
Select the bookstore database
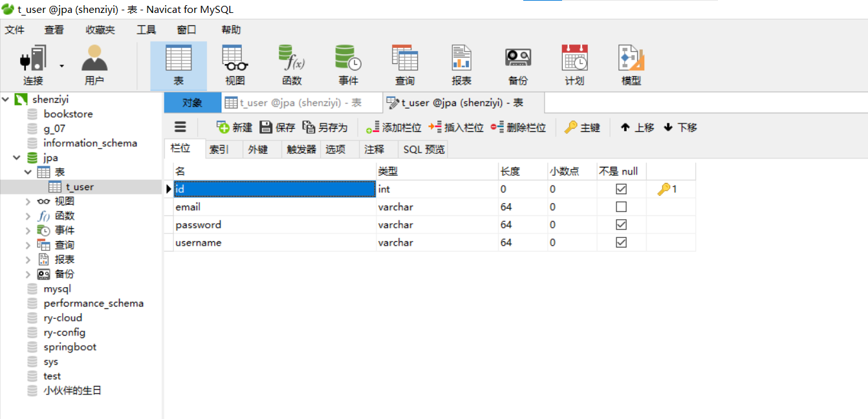pyautogui.click(x=68, y=114)
